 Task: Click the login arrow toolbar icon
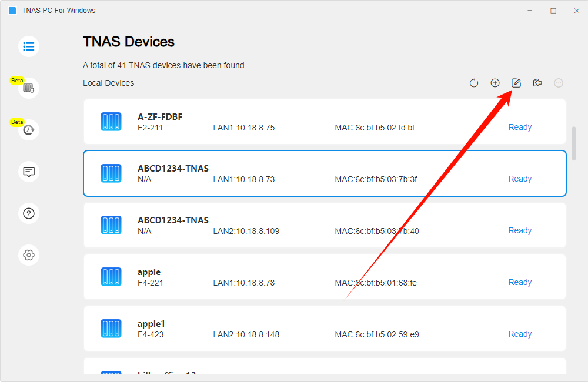537,83
